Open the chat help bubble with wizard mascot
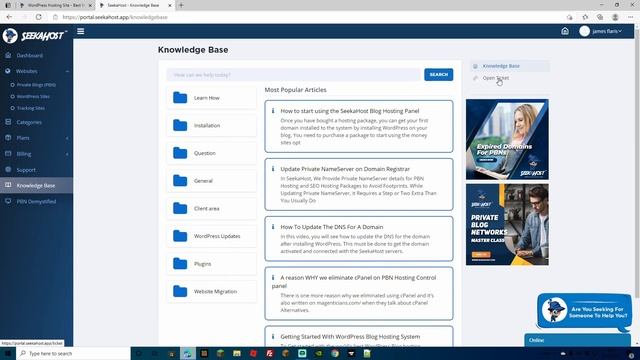The height and width of the screenshot is (360, 640). pos(584,312)
